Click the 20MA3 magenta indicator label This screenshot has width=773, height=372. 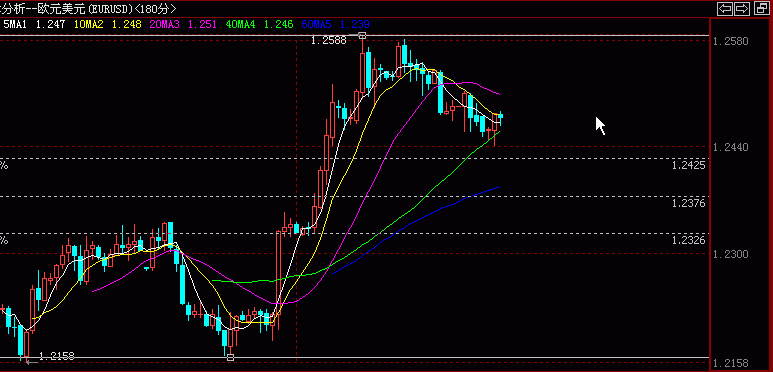click(164, 24)
